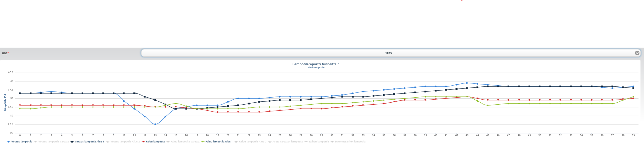
Task: Click the Vesipumputin chart subtitle
Action: click(x=316, y=68)
